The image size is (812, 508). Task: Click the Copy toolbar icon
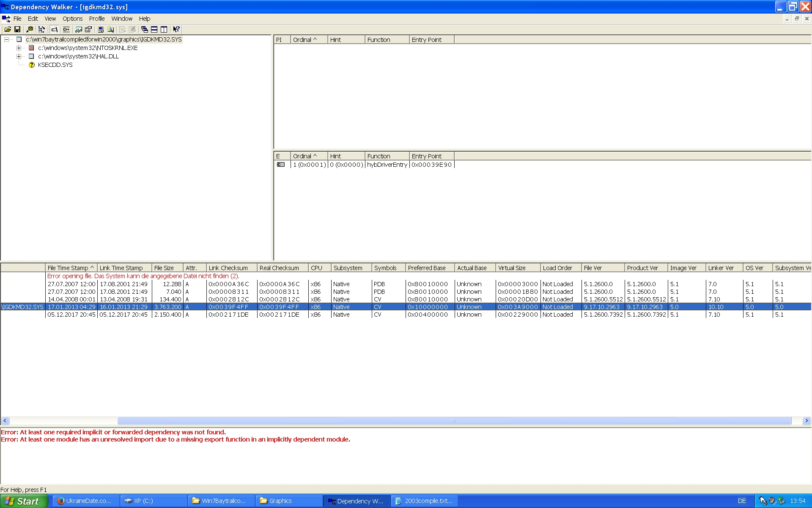tap(30, 29)
